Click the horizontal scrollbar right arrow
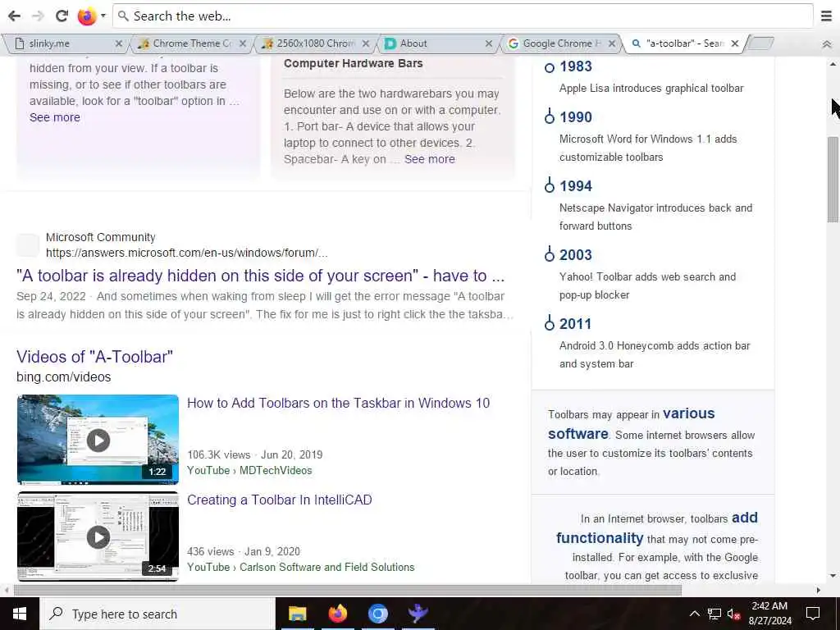 pos(818,591)
